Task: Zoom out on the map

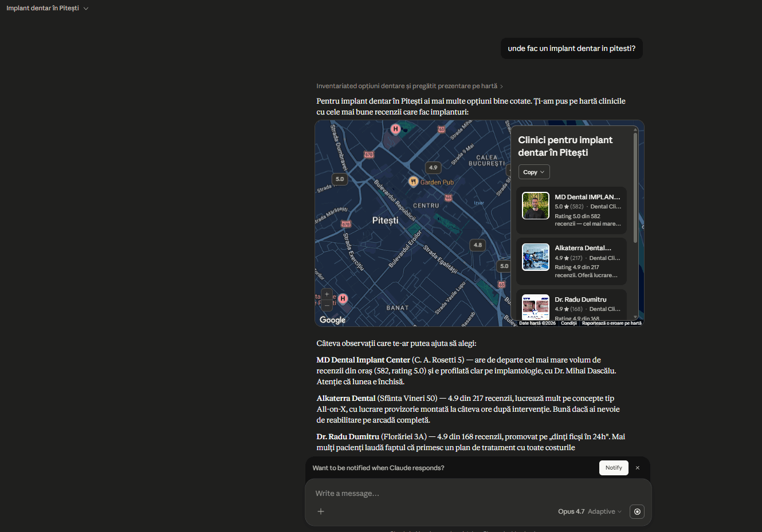Action: click(327, 306)
